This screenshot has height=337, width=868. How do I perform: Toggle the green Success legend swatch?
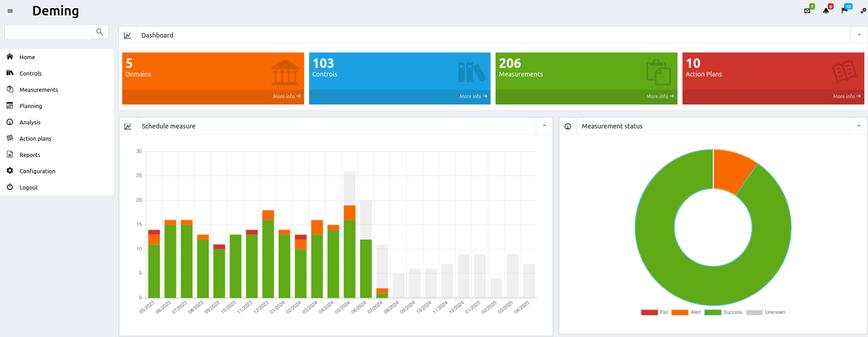(713, 312)
